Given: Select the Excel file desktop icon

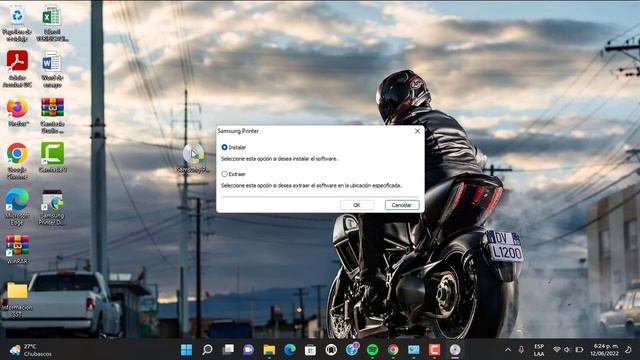Looking at the screenshot, I should coord(52,23).
